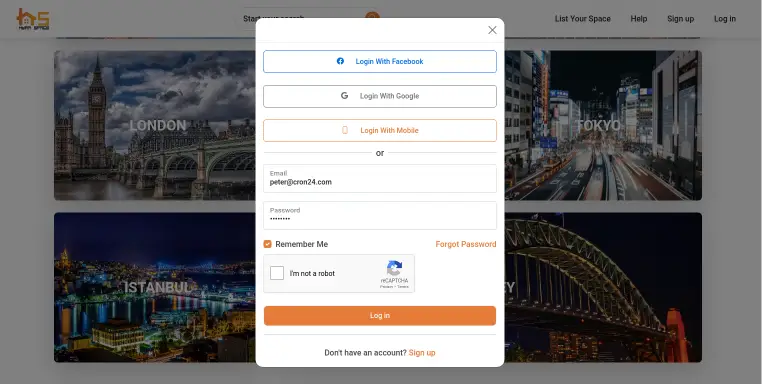The width and height of the screenshot is (762, 384).
Task: Open Log in in the header
Action: pos(725,19)
